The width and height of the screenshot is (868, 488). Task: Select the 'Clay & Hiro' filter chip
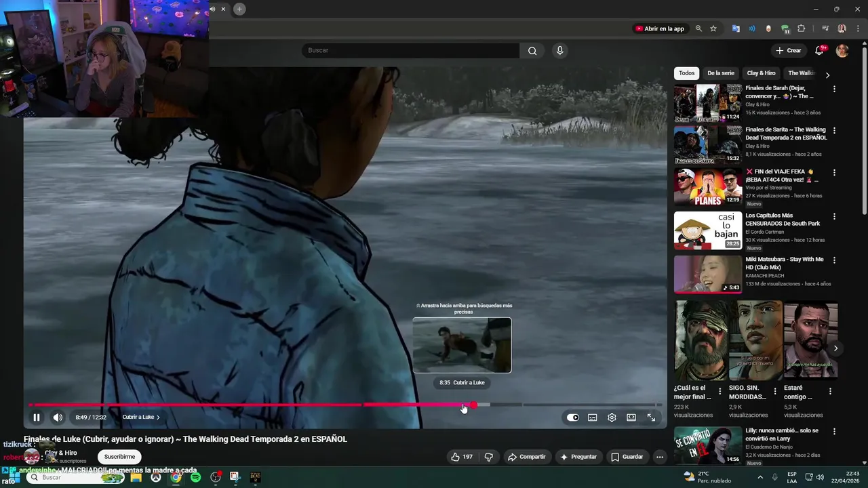[x=761, y=73]
